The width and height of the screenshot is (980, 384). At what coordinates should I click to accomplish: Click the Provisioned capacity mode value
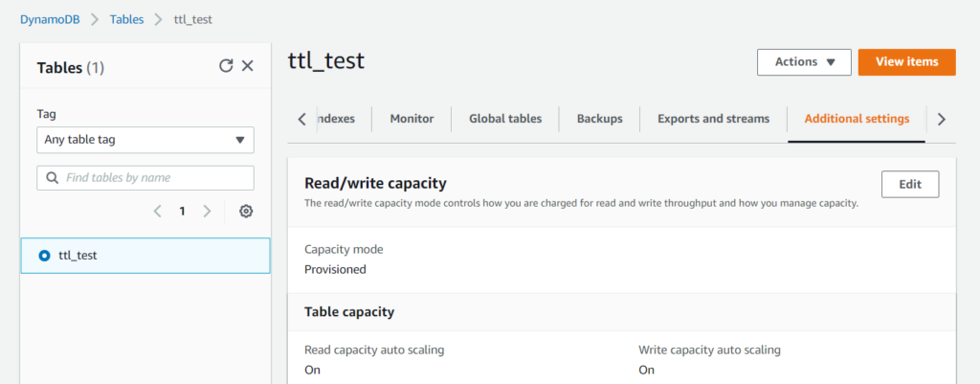335,269
